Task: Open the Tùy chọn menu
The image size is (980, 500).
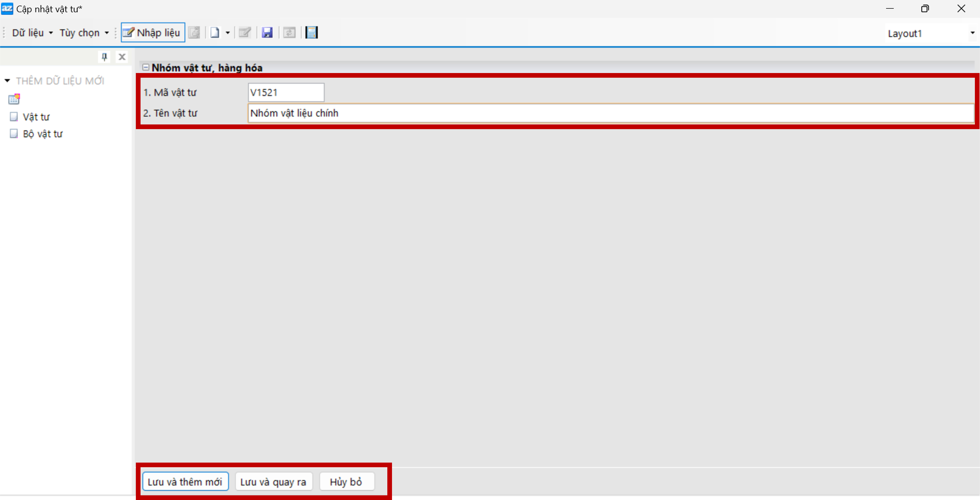Action: [x=84, y=33]
